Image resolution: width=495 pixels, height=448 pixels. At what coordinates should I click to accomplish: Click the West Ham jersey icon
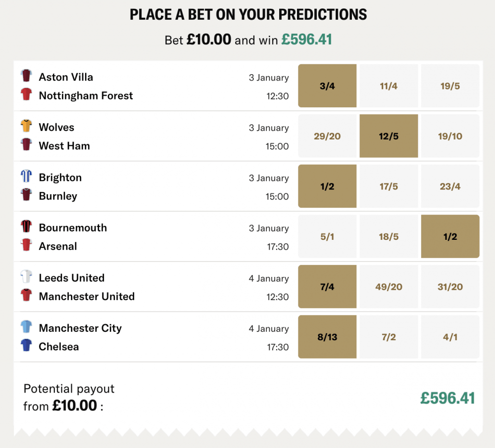26,146
